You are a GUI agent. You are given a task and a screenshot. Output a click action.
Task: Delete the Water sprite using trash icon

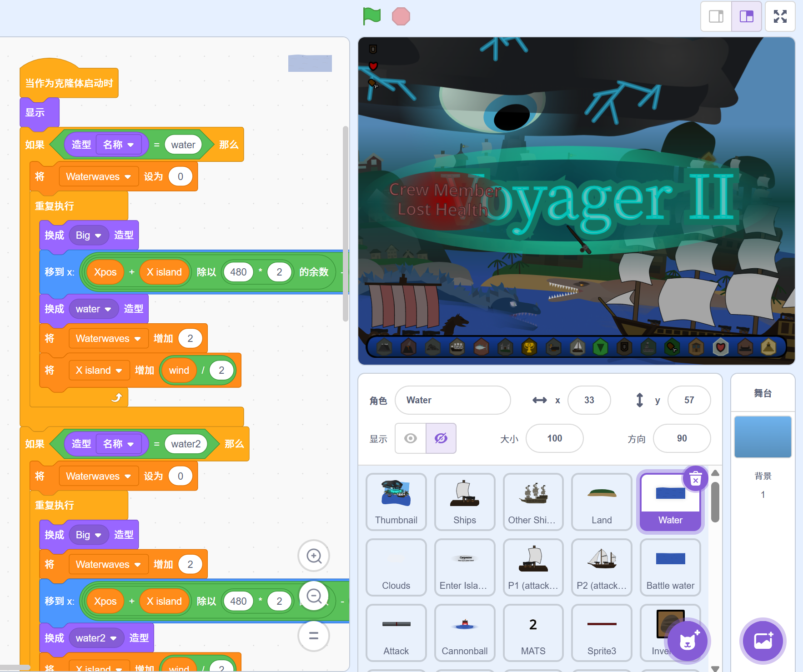point(695,479)
